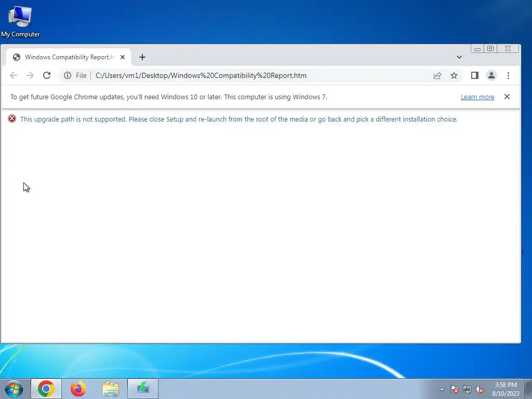The width and height of the screenshot is (532, 399).
Task: Expand the tab search chevron
Action: coord(459,57)
